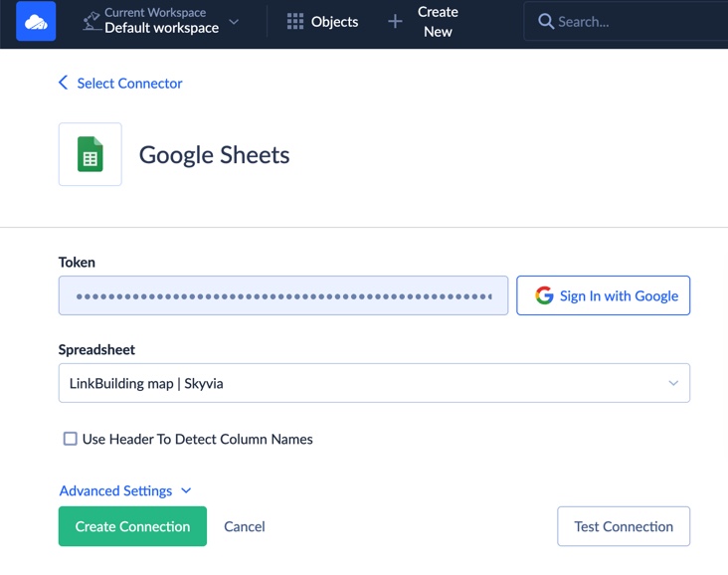Click the back chevron arrow
The image size is (728, 575).
tap(63, 83)
